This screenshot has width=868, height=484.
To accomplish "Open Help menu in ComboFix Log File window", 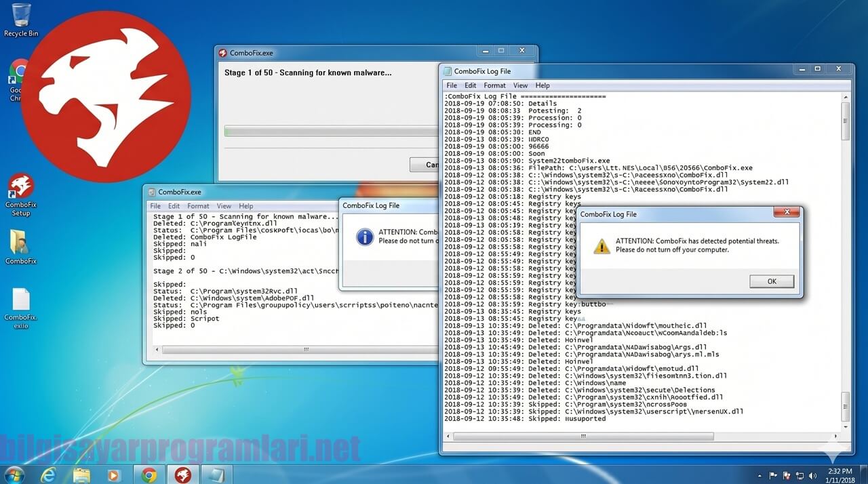I will (542, 85).
